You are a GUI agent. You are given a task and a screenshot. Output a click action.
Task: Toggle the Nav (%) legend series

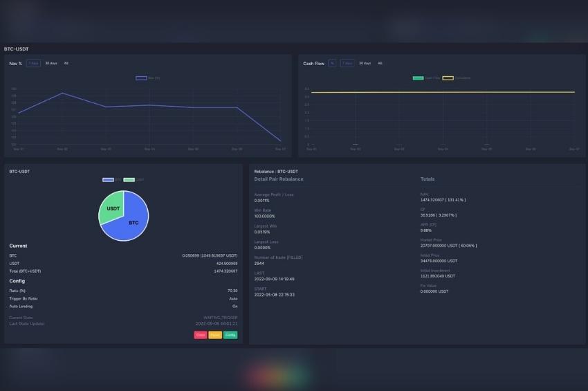click(x=148, y=78)
